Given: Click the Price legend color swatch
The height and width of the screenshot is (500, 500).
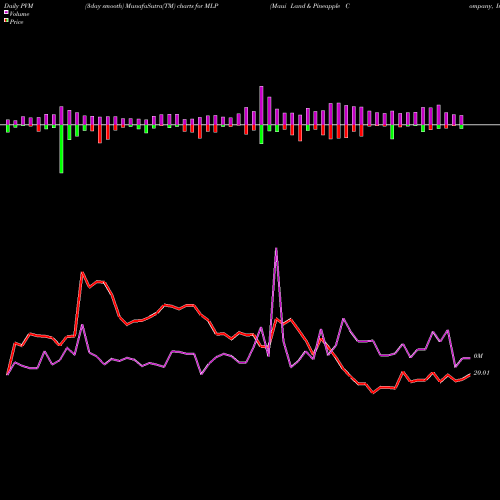Looking at the screenshot, I should pos(6,21).
